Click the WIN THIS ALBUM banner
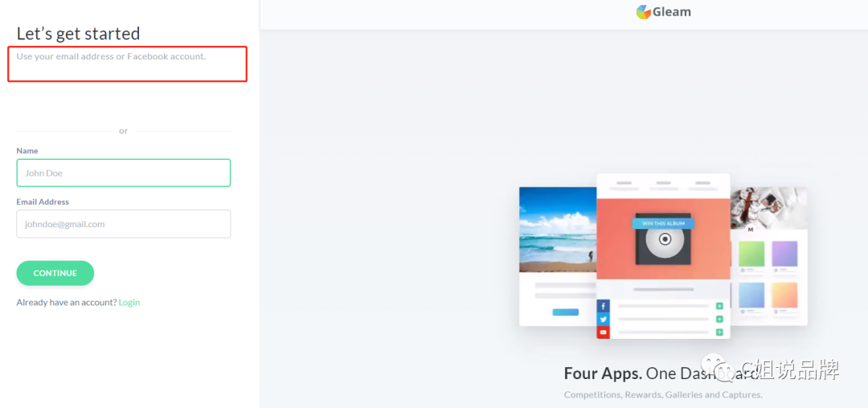The image size is (868, 408). pyautogui.click(x=663, y=223)
